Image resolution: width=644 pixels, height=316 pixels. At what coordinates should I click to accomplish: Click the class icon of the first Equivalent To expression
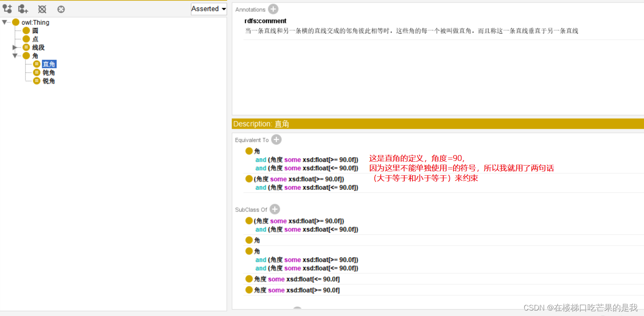click(x=249, y=151)
